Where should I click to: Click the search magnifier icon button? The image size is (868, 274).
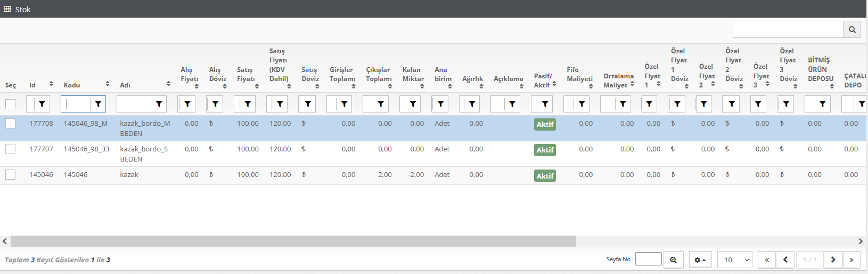tap(852, 30)
